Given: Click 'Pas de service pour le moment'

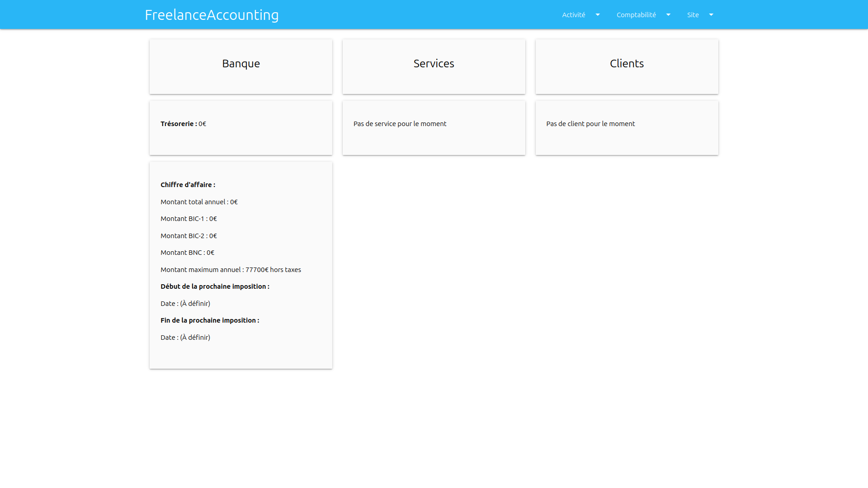Looking at the screenshot, I should [x=400, y=124].
